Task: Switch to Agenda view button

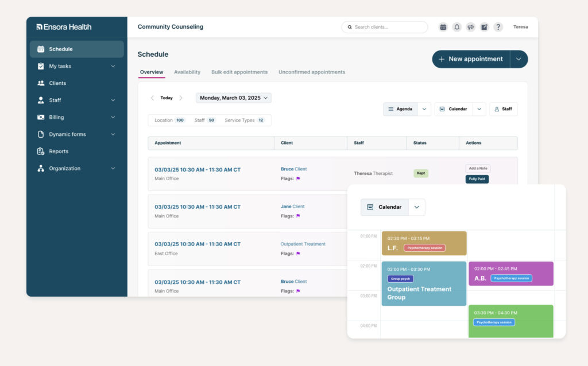Action: pos(400,109)
